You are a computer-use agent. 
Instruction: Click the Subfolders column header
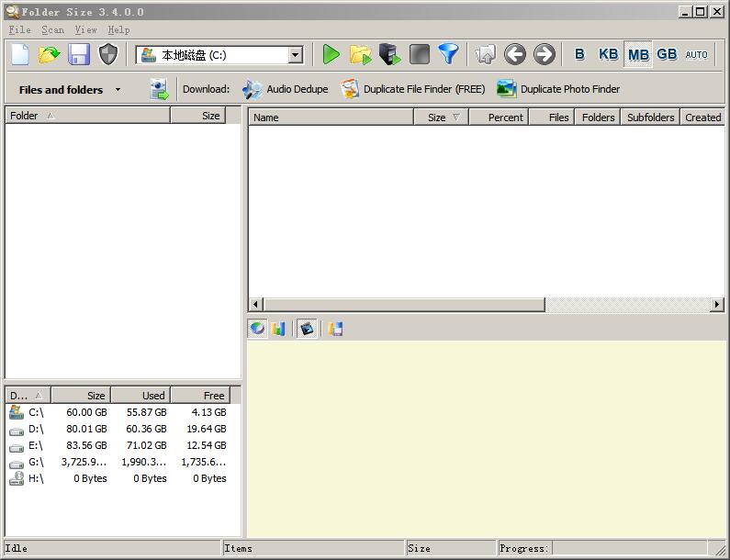point(650,118)
